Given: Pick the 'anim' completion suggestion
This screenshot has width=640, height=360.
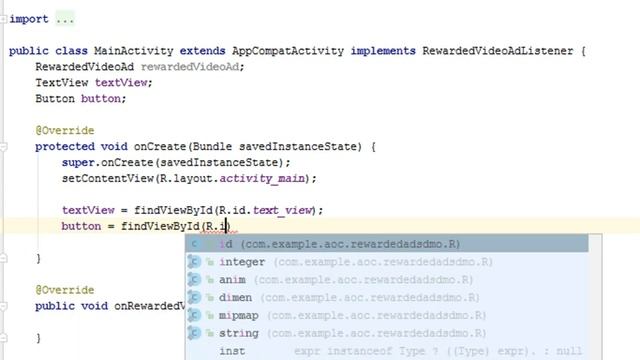Looking at the screenshot, I should point(387,280).
